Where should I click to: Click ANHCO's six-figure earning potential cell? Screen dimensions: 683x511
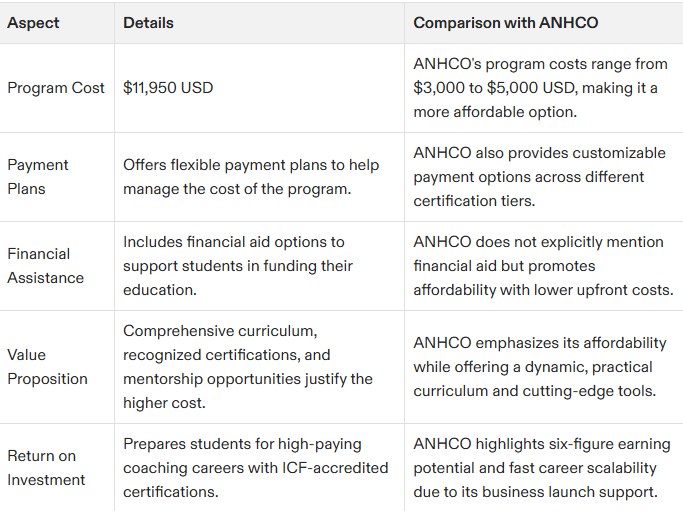(542, 468)
